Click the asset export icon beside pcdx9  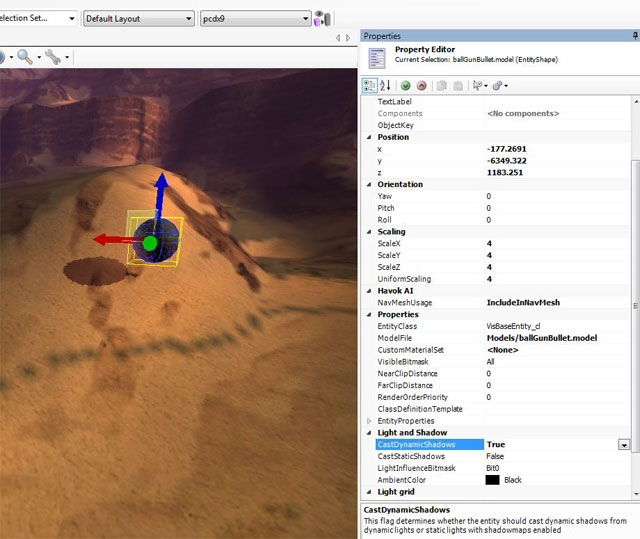pyautogui.click(x=322, y=19)
